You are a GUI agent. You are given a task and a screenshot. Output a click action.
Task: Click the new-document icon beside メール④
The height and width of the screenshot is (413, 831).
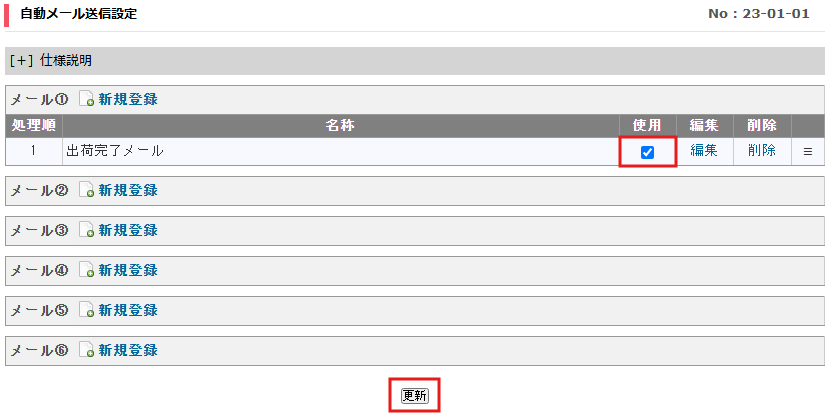pyautogui.click(x=86, y=270)
